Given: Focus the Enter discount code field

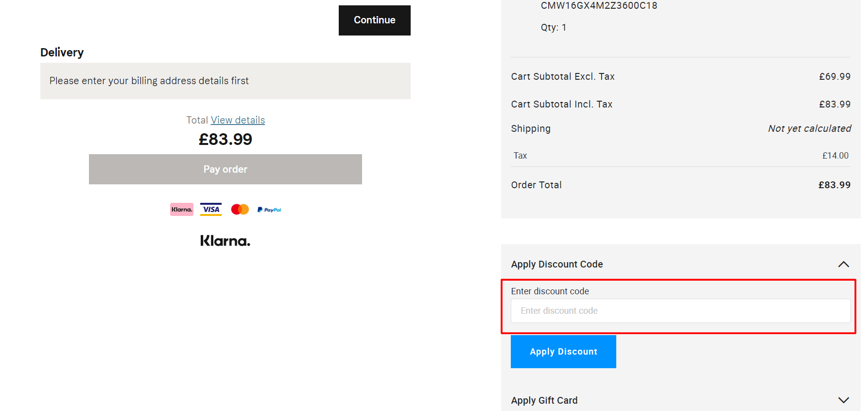Looking at the screenshot, I should click(680, 311).
